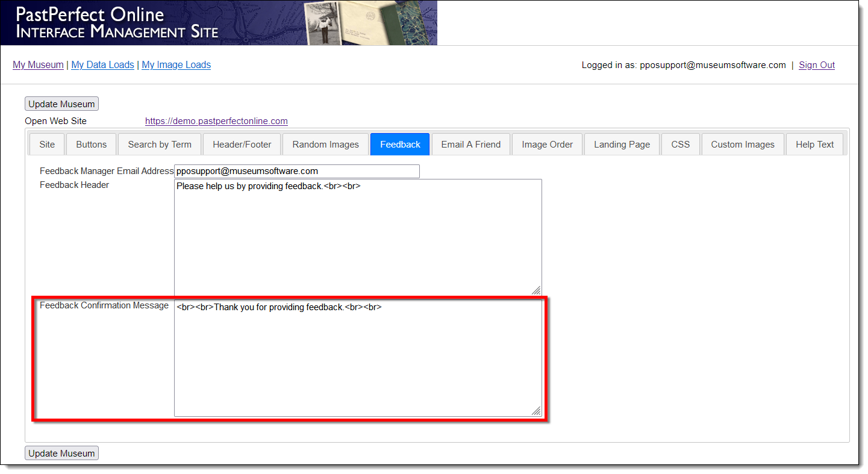Click the Feedback Manager Email Address field
Screen dimensions: 868x474
click(x=296, y=171)
